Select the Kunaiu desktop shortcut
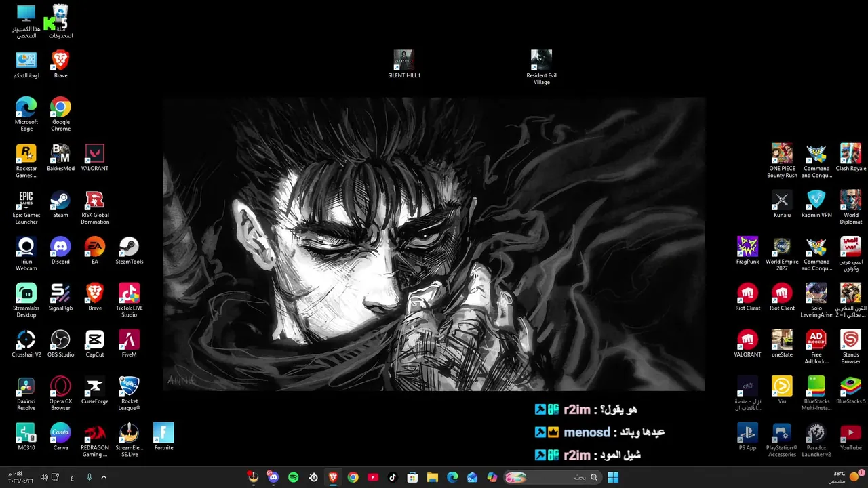The height and width of the screenshot is (488, 868). (782, 204)
